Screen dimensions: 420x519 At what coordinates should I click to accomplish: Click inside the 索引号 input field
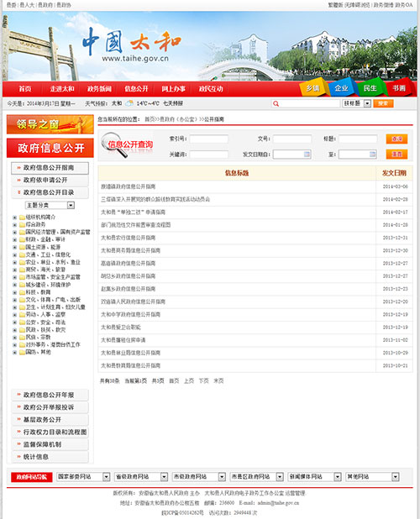point(208,139)
